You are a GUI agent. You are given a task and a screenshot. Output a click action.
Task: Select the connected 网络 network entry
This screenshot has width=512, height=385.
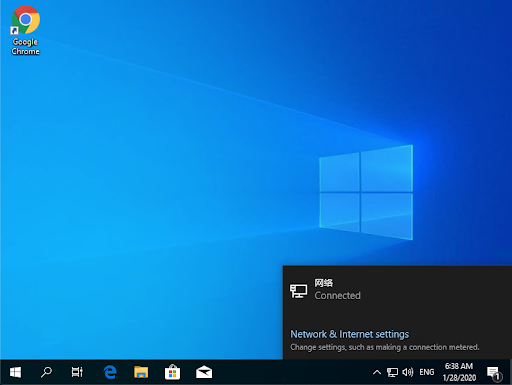pyautogui.click(x=397, y=290)
